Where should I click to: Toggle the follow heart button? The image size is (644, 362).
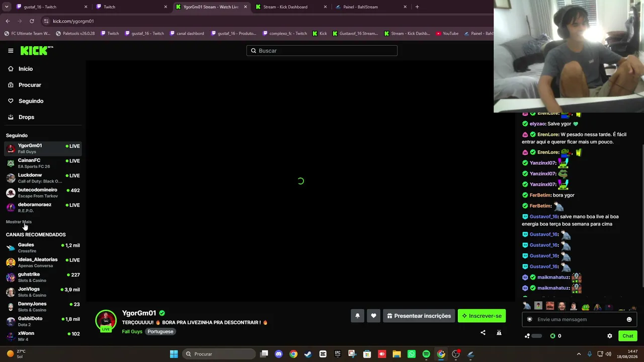[373, 316]
